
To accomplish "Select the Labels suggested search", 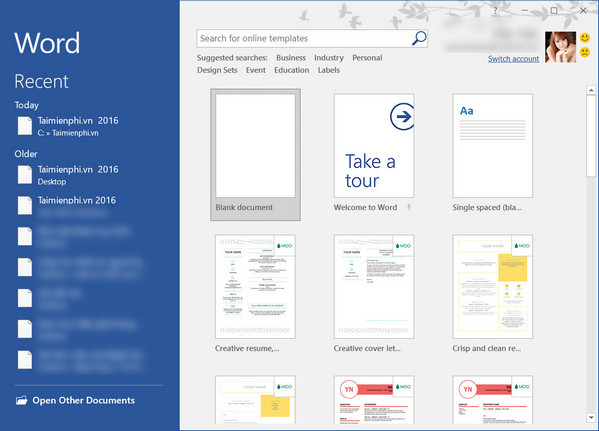I will click(x=329, y=70).
